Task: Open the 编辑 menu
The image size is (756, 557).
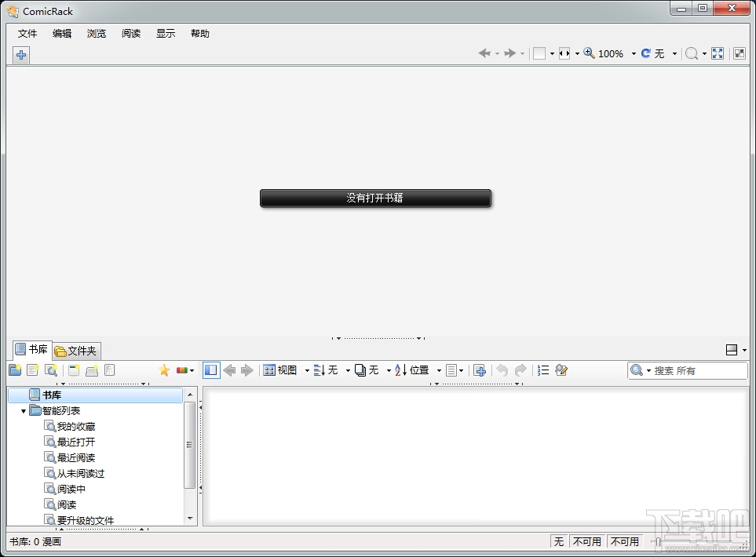Action: [x=62, y=33]
